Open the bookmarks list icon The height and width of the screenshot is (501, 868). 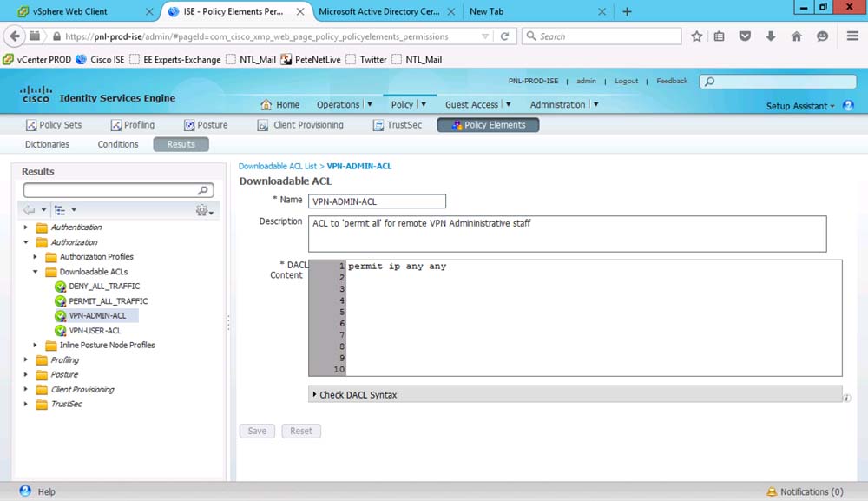719,36
